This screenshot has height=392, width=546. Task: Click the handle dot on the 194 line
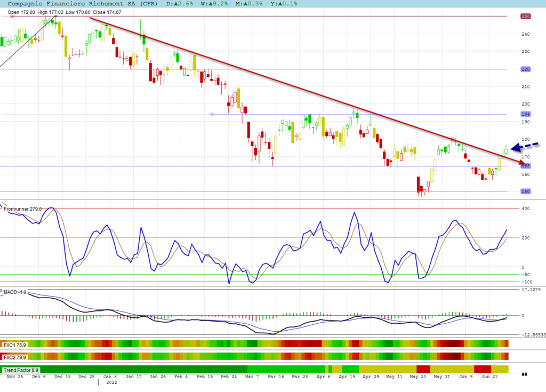(212, 114)
